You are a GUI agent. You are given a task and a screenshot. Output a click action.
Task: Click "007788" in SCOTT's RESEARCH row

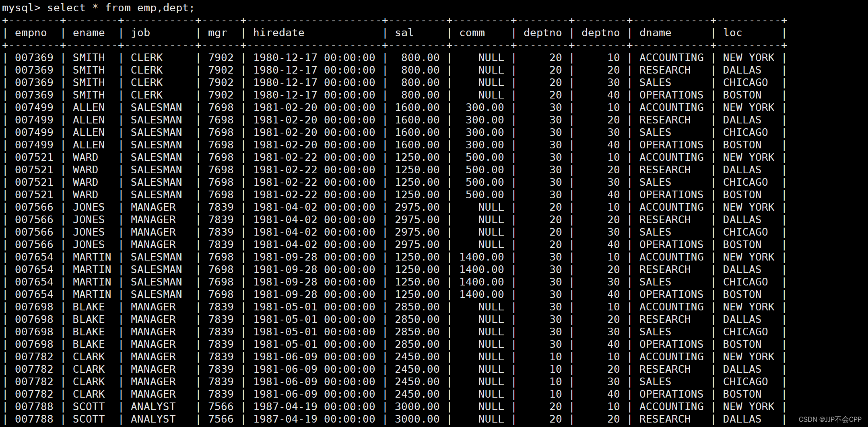click(34, 419)
